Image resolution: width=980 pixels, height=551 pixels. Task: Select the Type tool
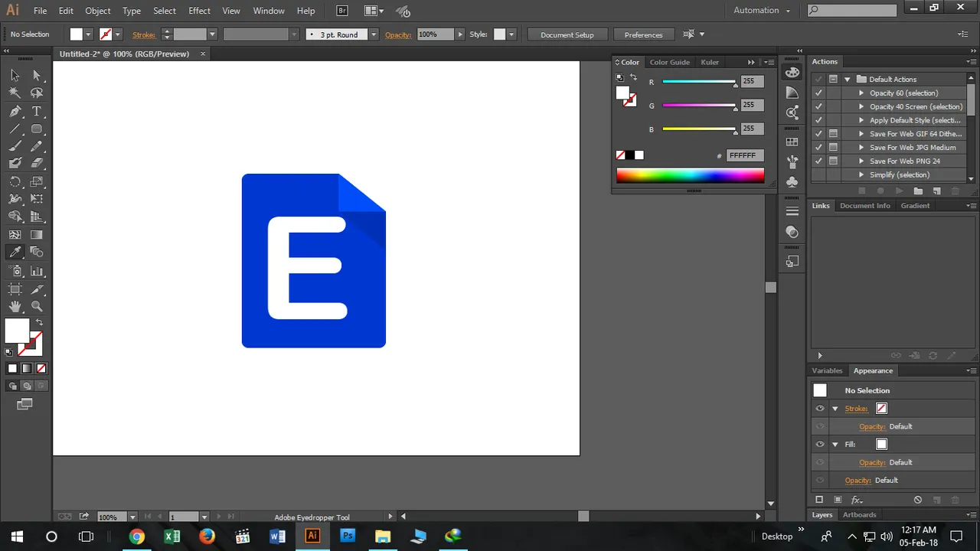[x=36, y=111]
